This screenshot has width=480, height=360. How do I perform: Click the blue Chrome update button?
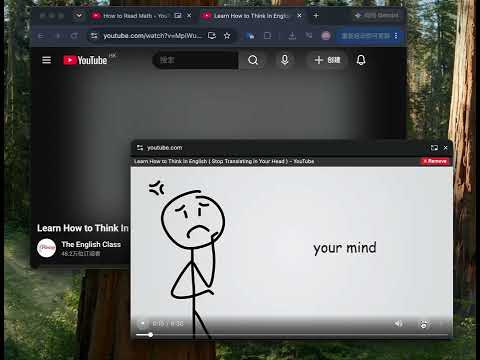pos(369,36)
